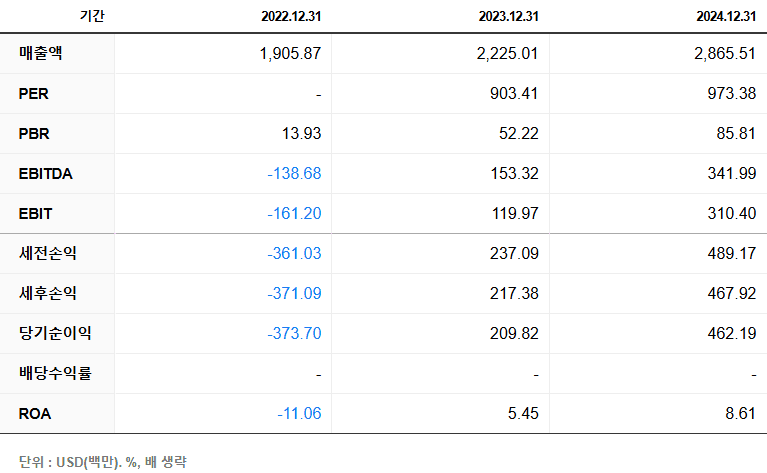Select net income value 462.19

pos(732,334)
